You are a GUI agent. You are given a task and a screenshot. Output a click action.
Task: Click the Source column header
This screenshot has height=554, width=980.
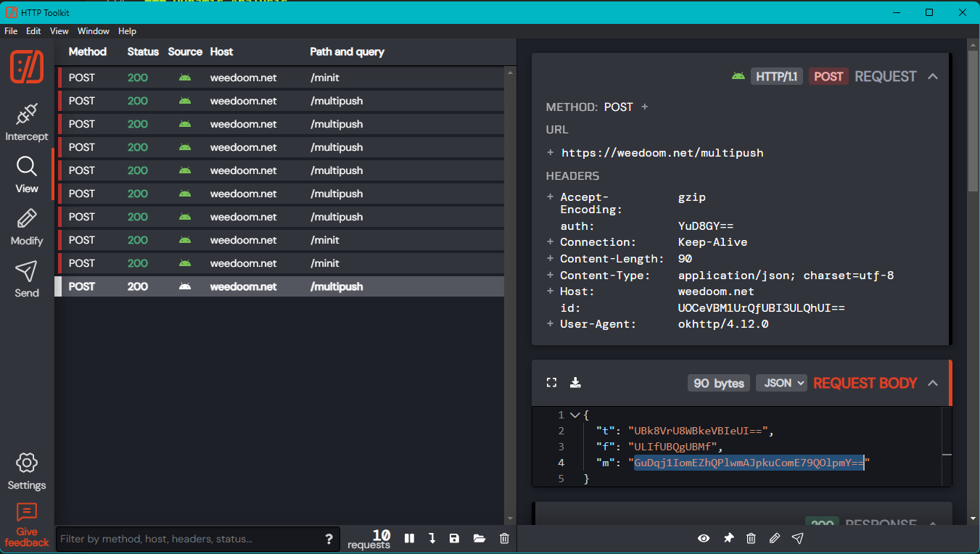click(185, 51)
